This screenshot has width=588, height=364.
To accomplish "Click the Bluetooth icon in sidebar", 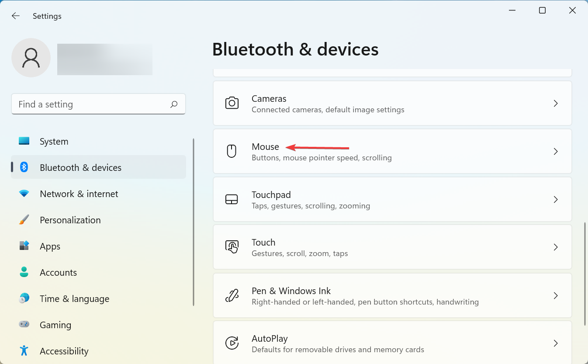I will [x=24, y=167].
